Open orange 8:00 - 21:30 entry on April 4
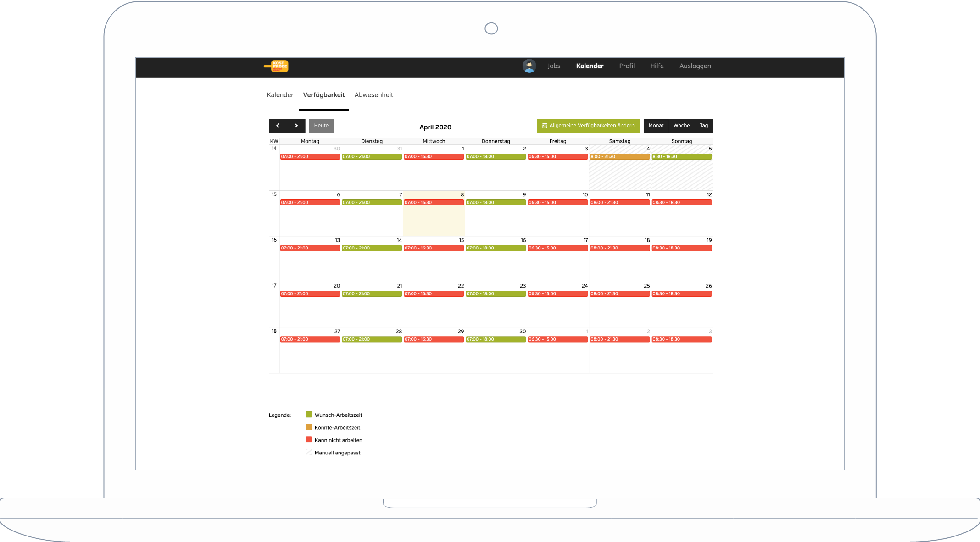980x542 pixels. click(619, 157)
